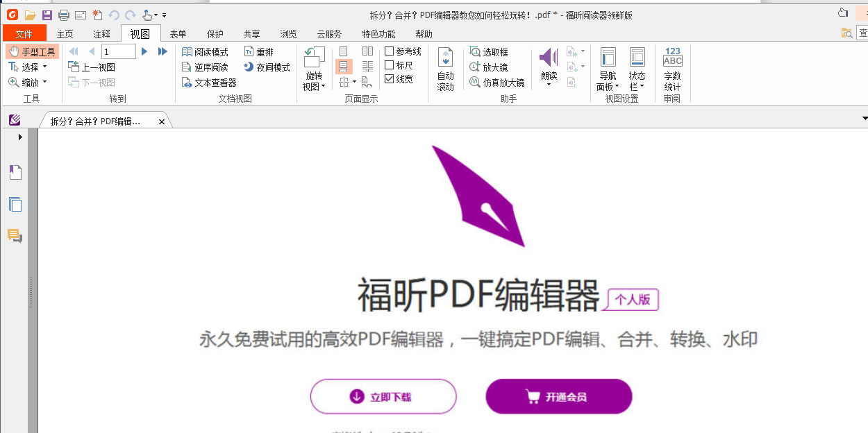The image size is (868, 433).
Task: Click the 开通会员 membership button
Action: tap(559, 397)
